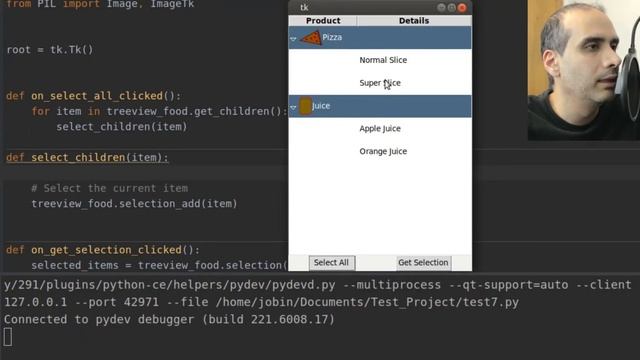Viewport: 640px width, 360px height.
Task: Click the 'for item in treeview_food.get_children()' line
Action: [x=159, y=111]
